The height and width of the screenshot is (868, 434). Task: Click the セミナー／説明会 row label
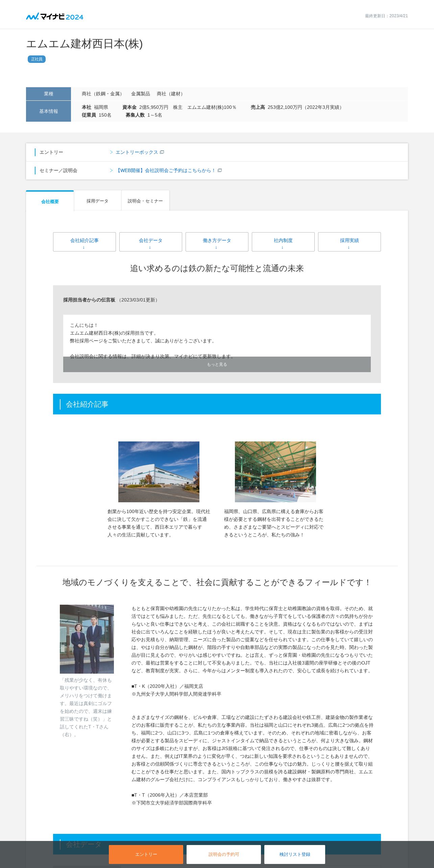[x=58, y=171]
